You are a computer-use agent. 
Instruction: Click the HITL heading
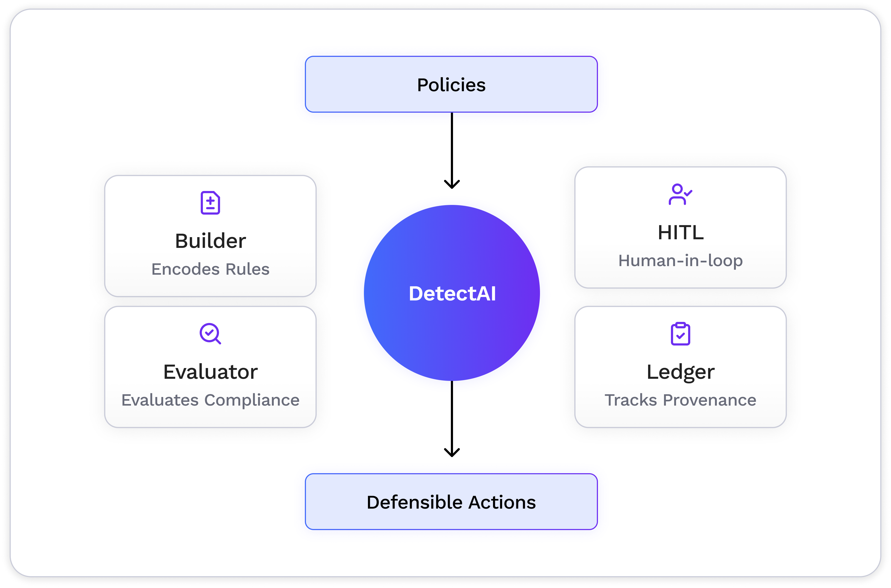(x=680, y=233)
